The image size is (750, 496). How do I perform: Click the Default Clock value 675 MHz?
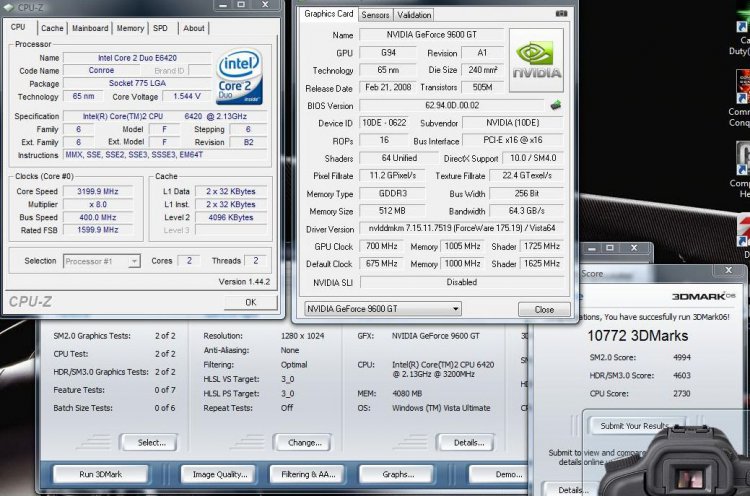pyautogui.click(x=381, y=264)
